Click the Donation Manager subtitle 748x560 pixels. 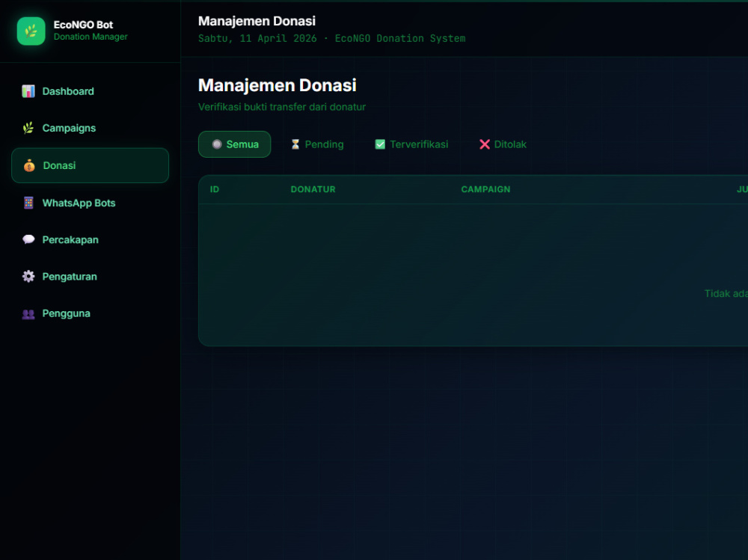tap(91, 37)
